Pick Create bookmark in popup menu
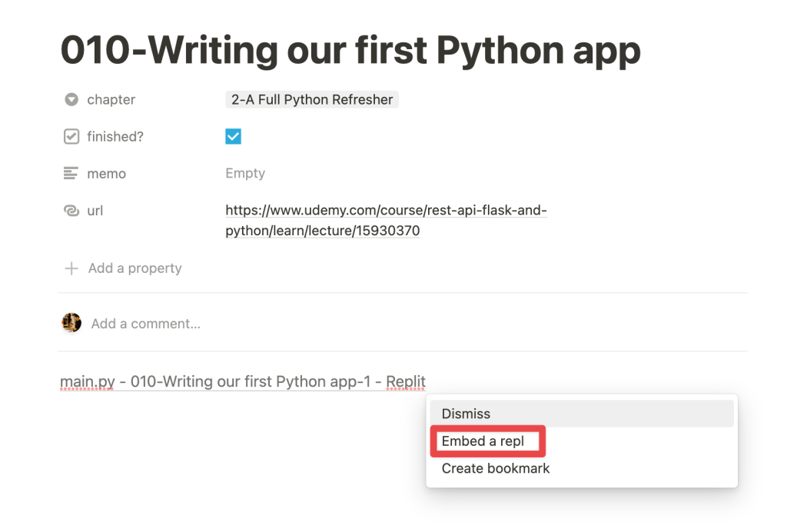 (496, 468)
